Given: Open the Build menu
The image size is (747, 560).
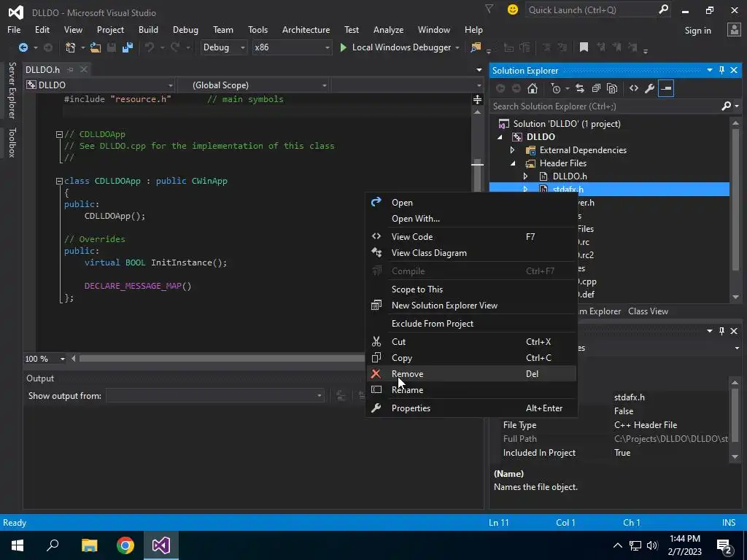Looking at the screenshot, I should [148, 29].
